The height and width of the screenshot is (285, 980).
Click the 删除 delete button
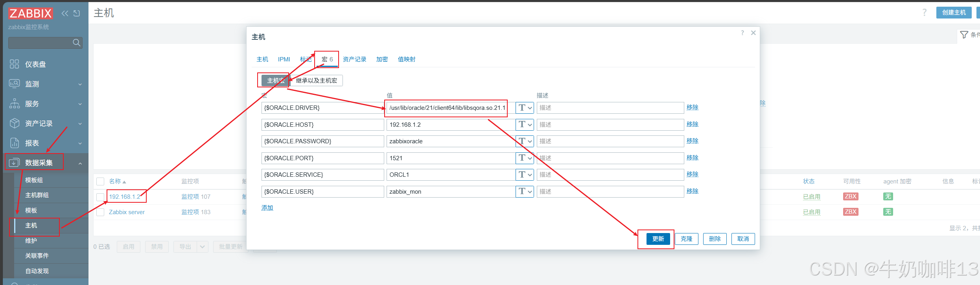pyautogui.click(x=715, y=239)
